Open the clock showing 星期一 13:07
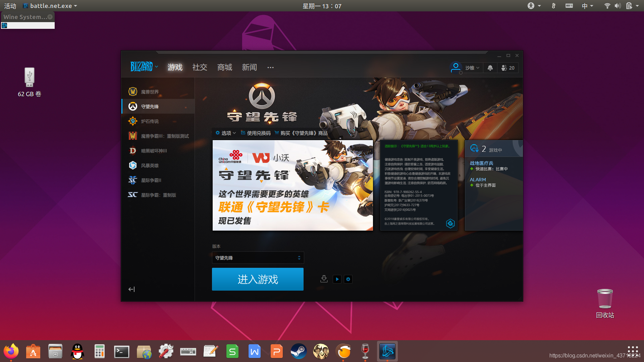Screen dimensions: 644x362 click(x=322, y=6)
